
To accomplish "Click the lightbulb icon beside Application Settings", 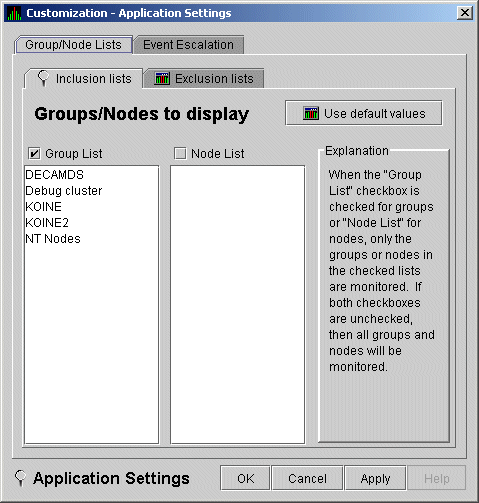I will point(21,478).
